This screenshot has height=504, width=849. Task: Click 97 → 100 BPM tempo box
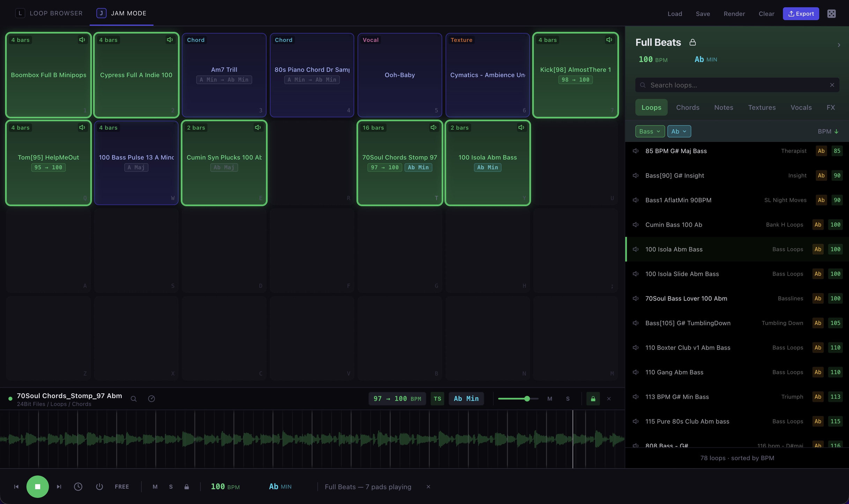397,399
